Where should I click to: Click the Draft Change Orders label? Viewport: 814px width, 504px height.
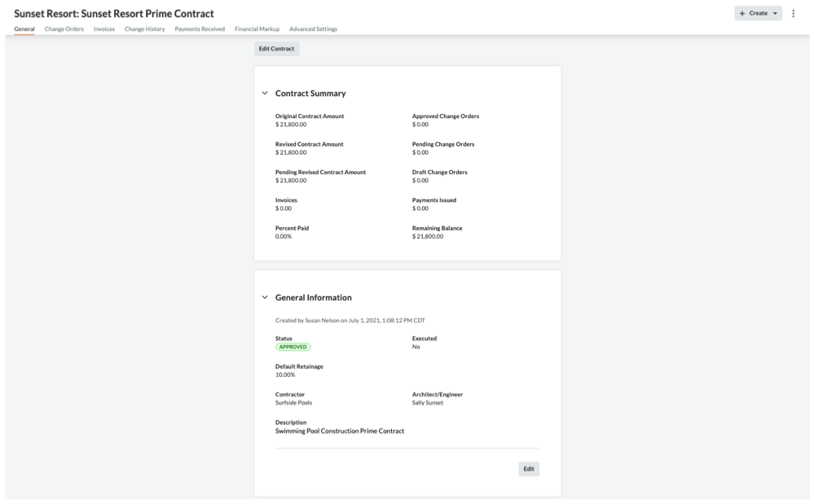pyautogui.click(x=440, y=172)
